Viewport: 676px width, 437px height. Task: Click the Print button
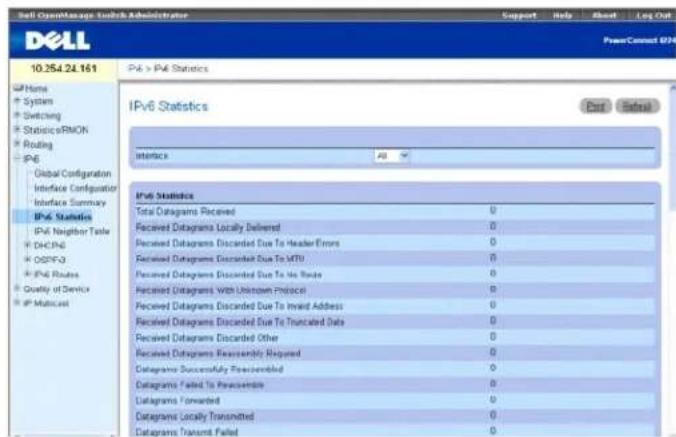click(x=595, y=106)
